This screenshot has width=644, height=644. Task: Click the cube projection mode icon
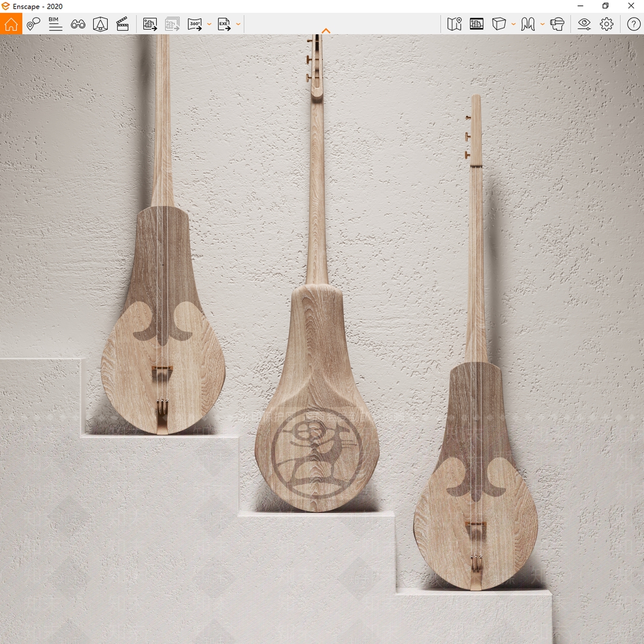point(499,24)
